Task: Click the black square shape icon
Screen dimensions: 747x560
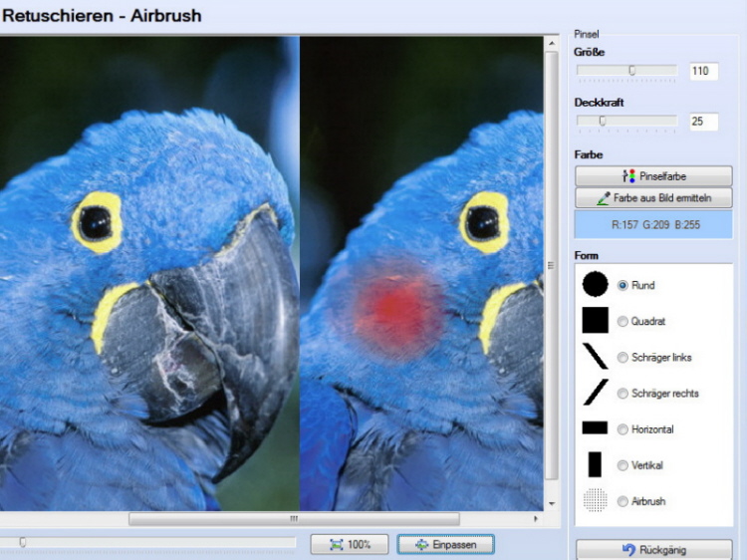Action: tap(595, 321)
